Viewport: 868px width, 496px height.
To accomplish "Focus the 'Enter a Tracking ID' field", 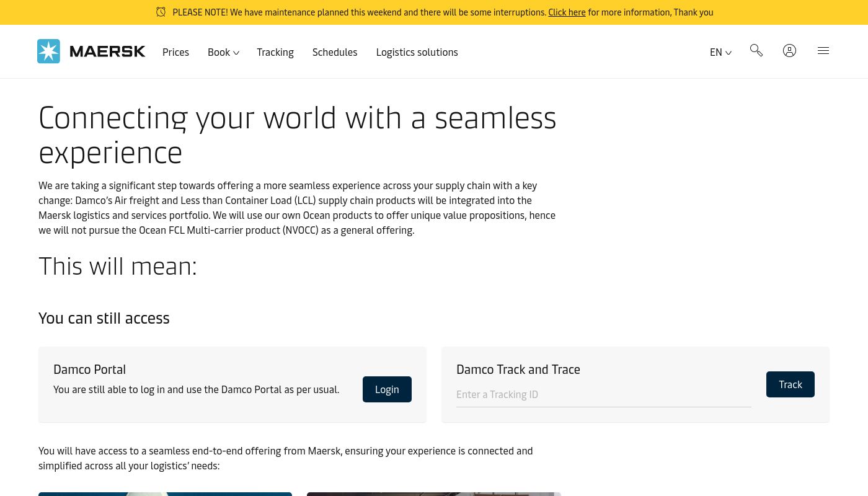I will pyautogui.click(x=604, y=394).
